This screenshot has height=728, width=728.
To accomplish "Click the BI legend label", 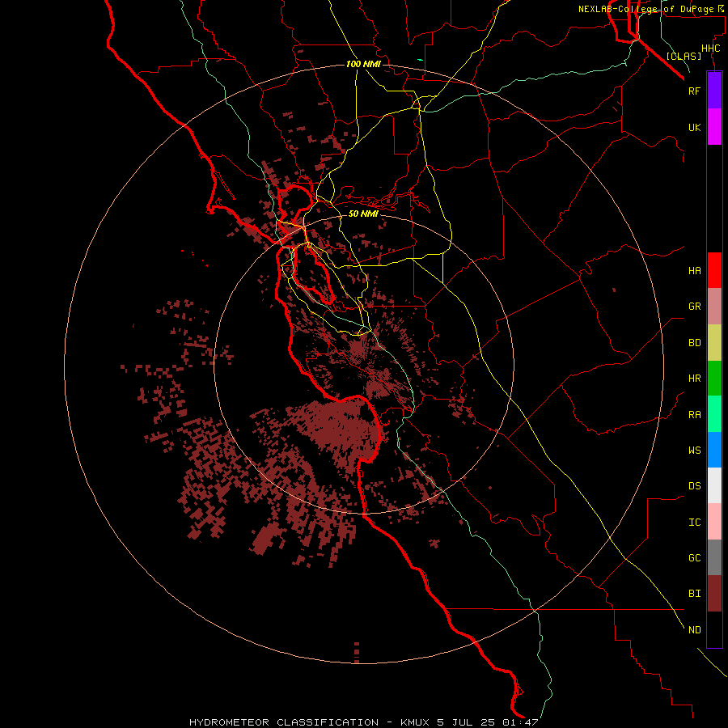I will point(694,594).
